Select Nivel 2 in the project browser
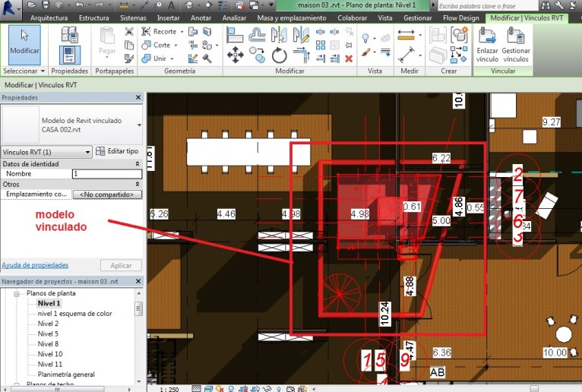 (x=48, y=323)
